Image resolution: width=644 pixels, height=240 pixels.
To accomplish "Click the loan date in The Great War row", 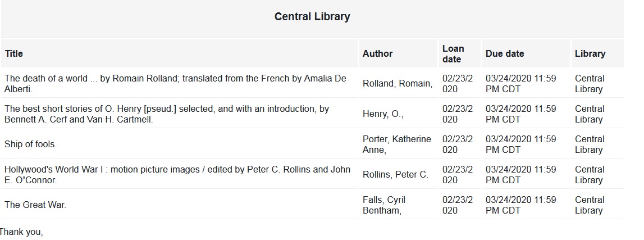I will (x=457, y=205).
